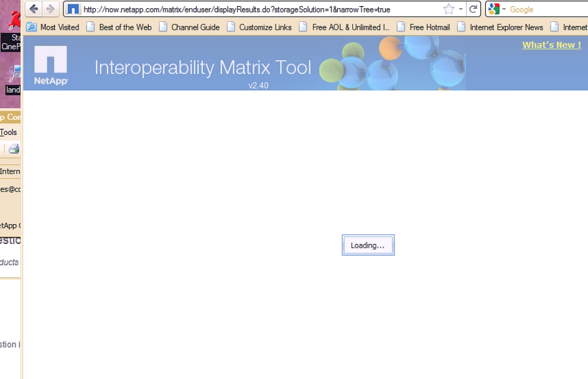588x379 pixels.
Task: Click the NetApp logo in the banner
Action: pyautogui.click(x=50, y=65)
